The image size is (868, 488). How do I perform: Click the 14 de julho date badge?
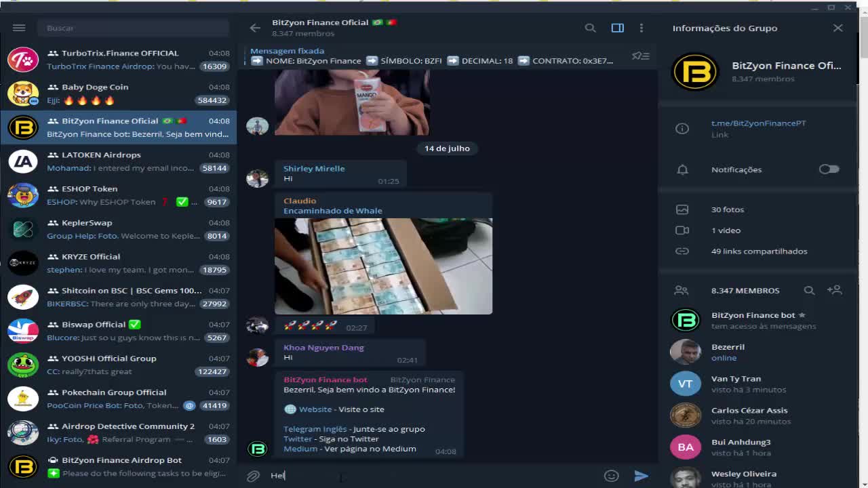pyautogui.click(x=447, y=148)
